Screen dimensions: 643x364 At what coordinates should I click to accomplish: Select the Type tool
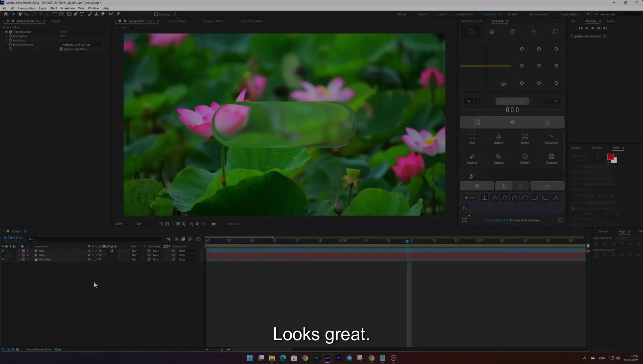click(82, 14)
